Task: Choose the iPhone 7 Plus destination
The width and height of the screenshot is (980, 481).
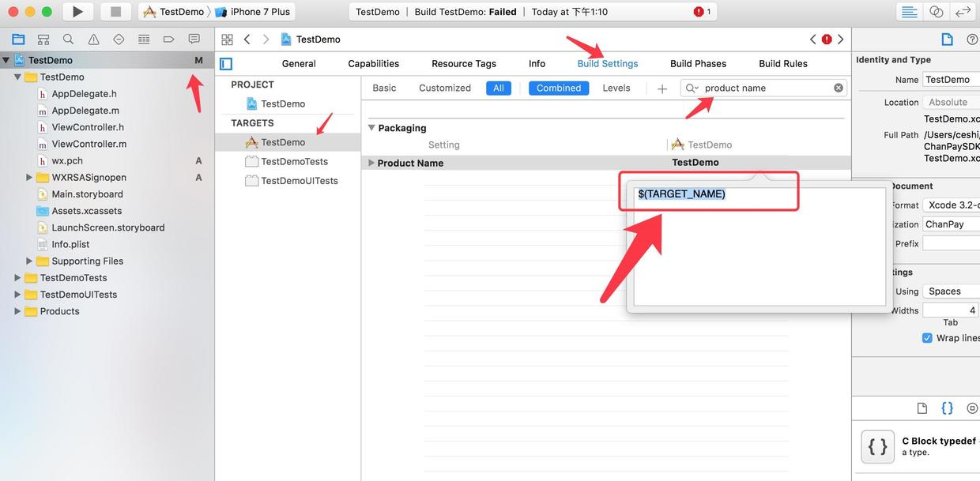Action: pyautogui.click(x=252, y=12)
